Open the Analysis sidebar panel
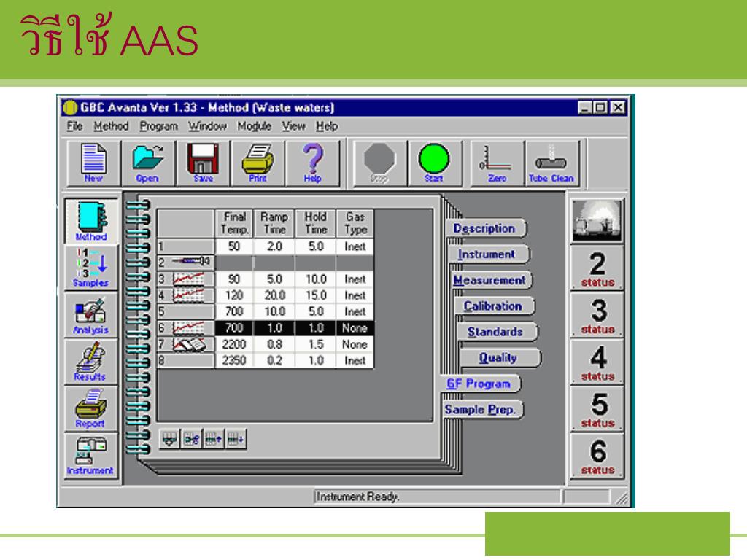This screenshot has height=560, width=747. pos(90,315)
